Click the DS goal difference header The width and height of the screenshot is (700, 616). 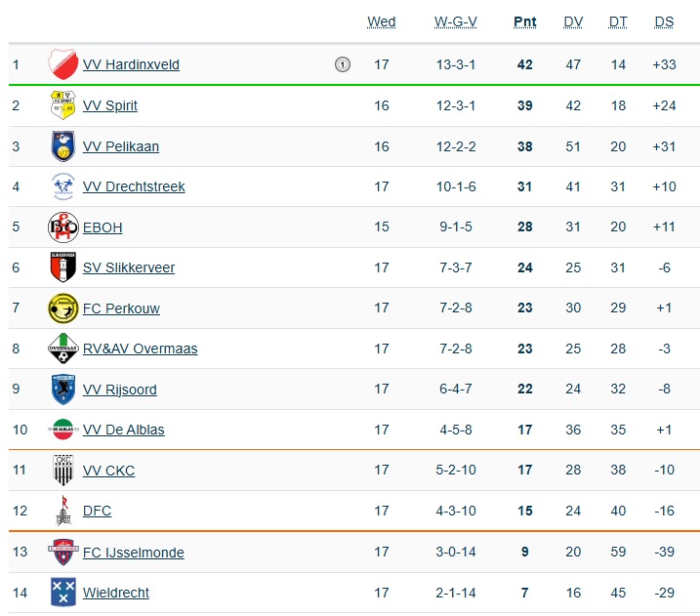point(664,21)
